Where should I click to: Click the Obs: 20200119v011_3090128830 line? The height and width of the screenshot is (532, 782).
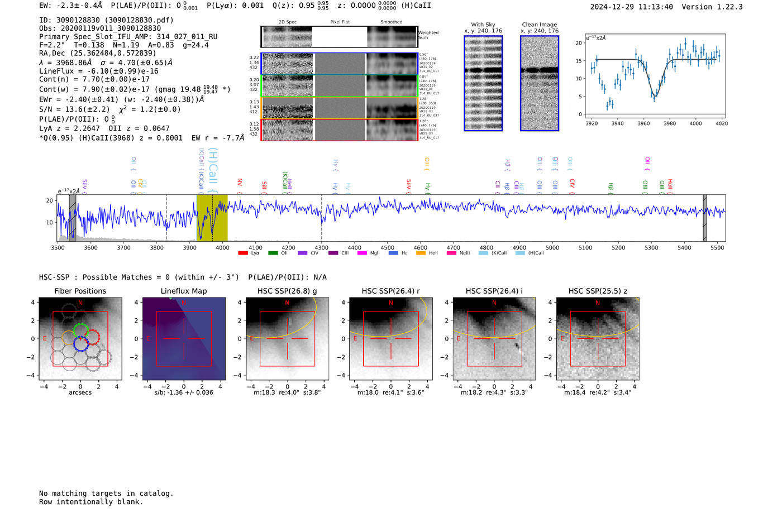100,28
